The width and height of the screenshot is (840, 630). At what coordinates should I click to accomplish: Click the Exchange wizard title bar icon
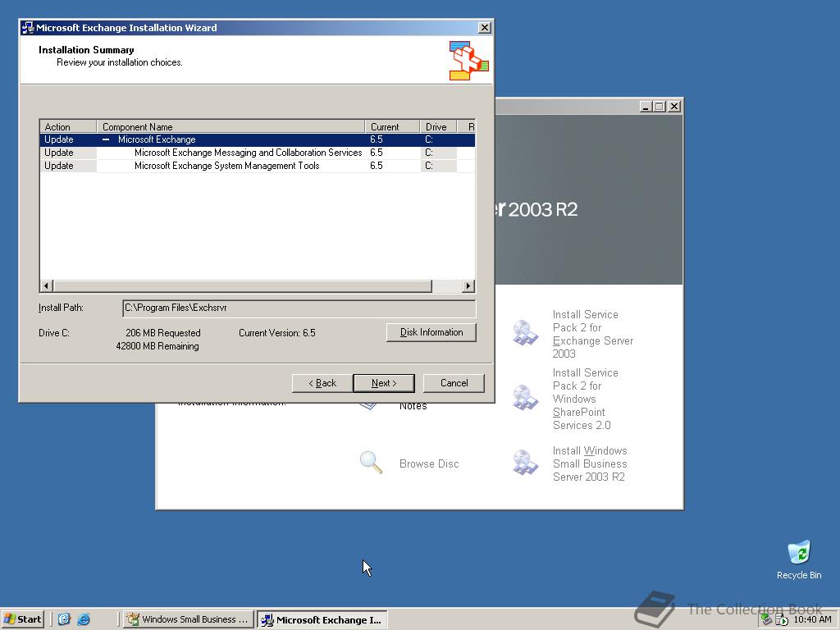coord(28,28)
